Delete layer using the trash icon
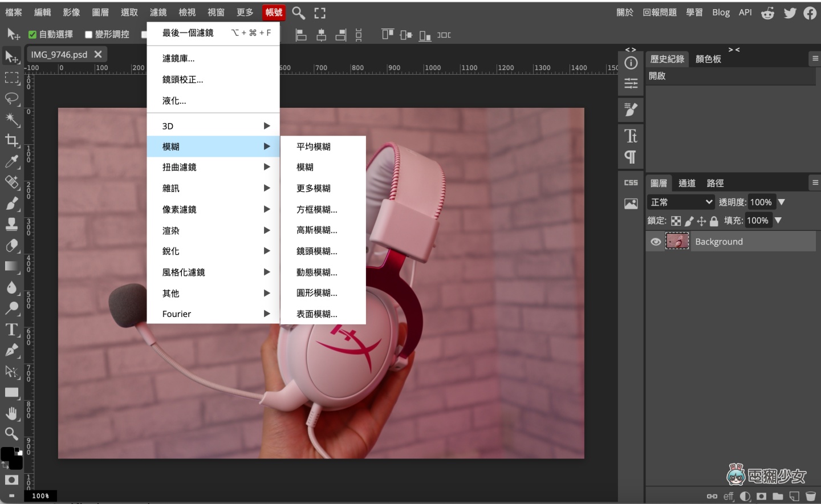The height and width of the screenshot is (504, 821). (x=812, y=496)
